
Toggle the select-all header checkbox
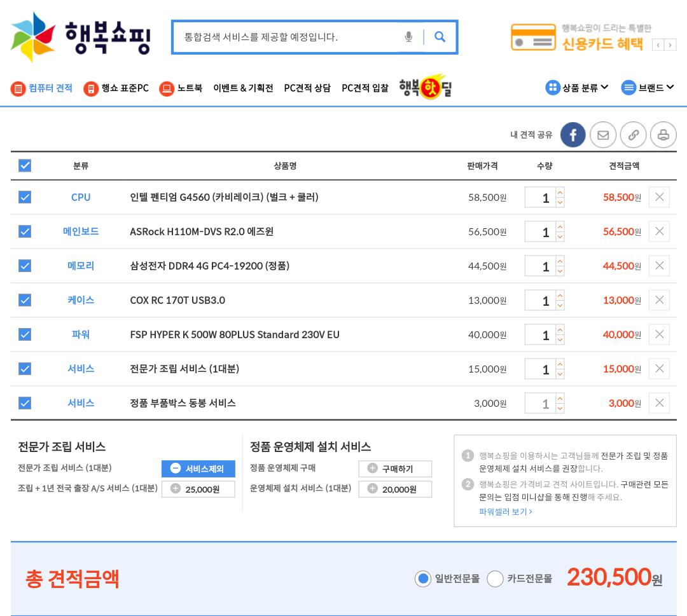25,165
